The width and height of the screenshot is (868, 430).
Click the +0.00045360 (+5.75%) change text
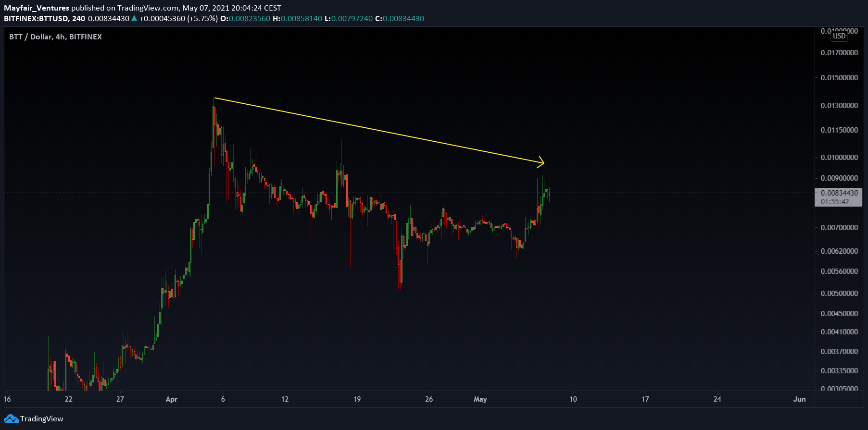[178, 18]
